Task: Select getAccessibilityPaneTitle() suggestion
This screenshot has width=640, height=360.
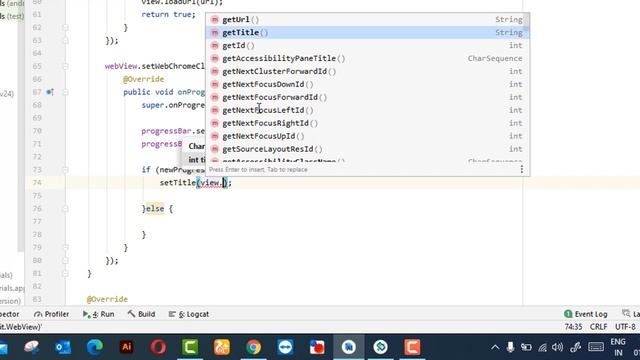Action: (366, 58)
